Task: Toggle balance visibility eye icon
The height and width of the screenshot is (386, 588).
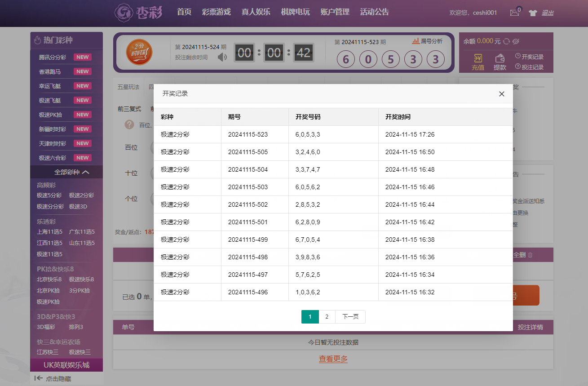Action: coord(516,41)
